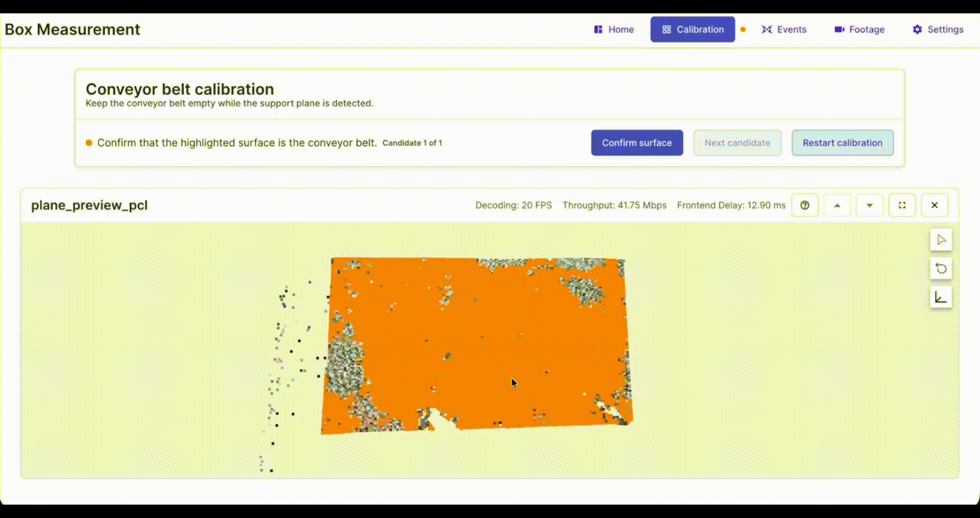Switch to the Events tab
980x518 pixels.
(784, 30)
